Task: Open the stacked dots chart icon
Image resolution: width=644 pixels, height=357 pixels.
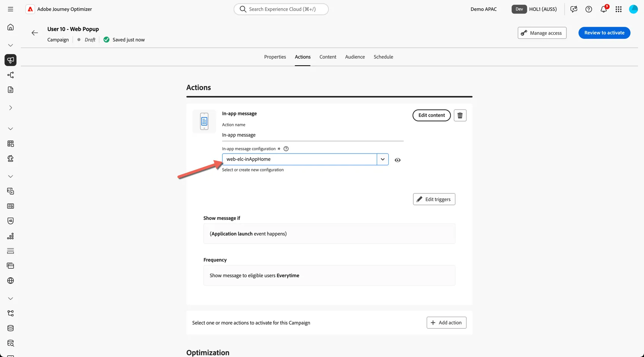Action: [10, 236]
